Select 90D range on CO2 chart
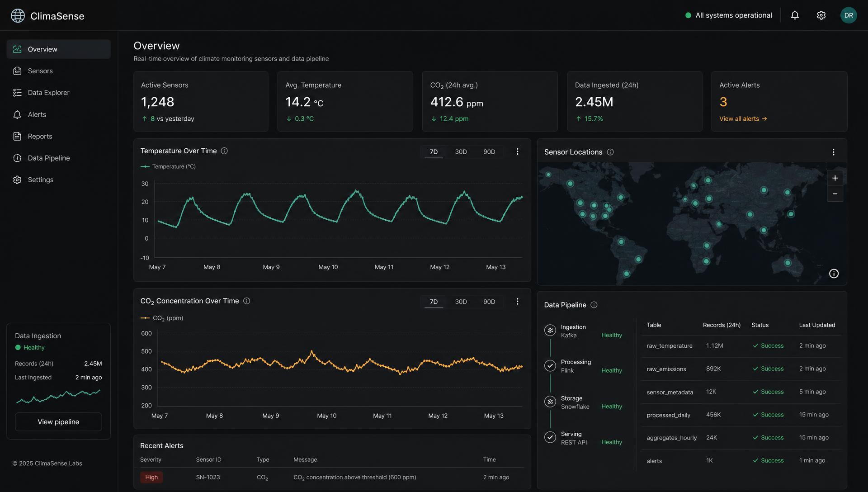Viewport: 868px width, 492px height. coord(489,302)
